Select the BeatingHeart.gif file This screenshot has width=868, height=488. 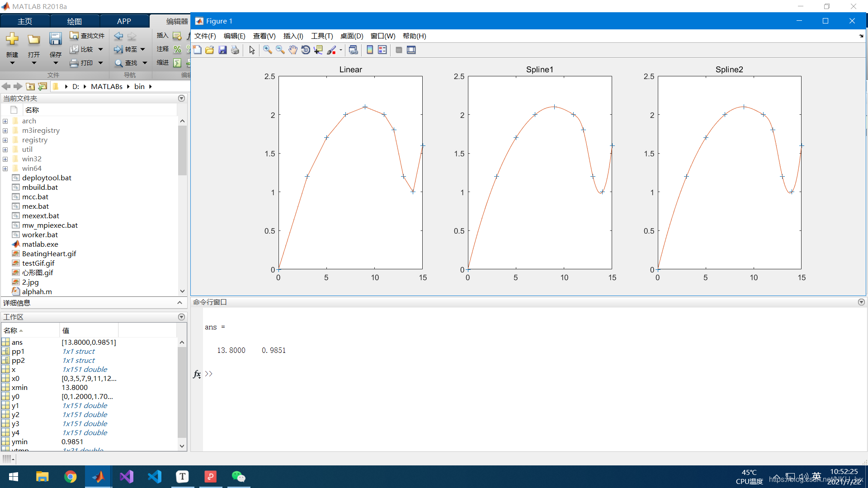(x=49, y=253)
